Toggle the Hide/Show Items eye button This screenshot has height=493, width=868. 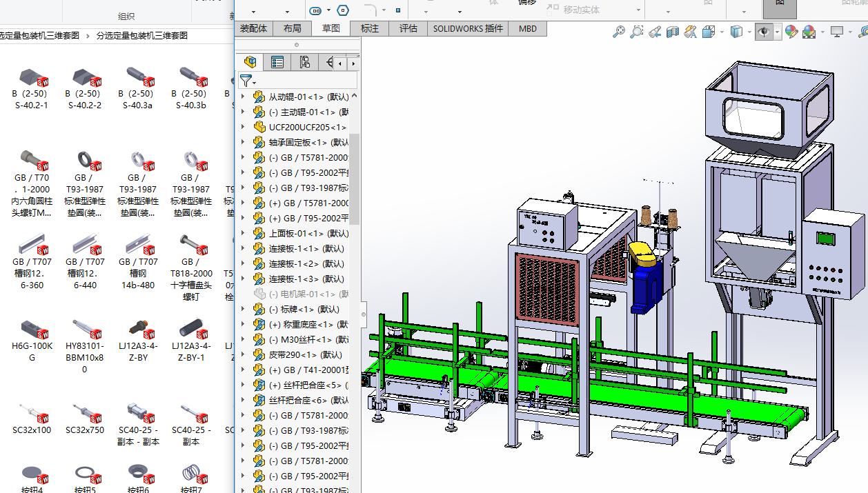pos(764,32)
